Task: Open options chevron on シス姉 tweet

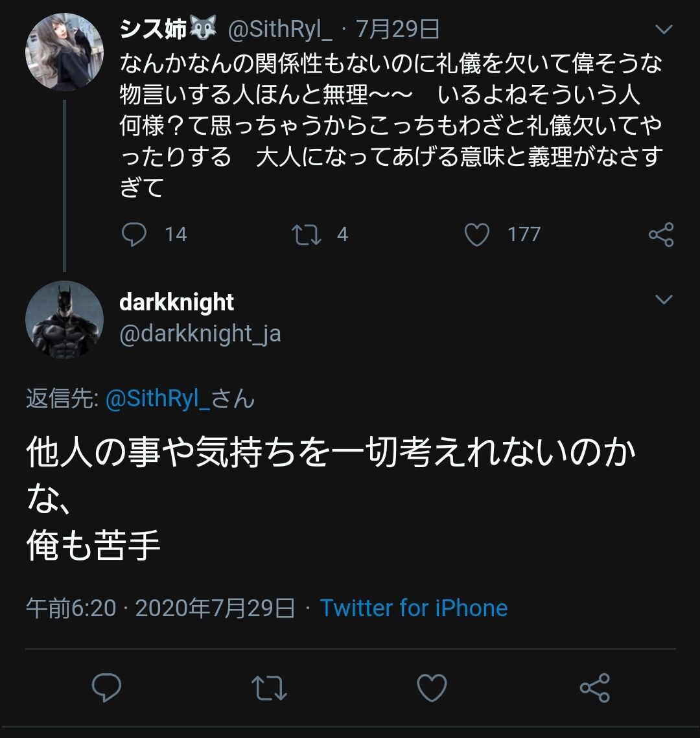Action: tap(664, 30)
